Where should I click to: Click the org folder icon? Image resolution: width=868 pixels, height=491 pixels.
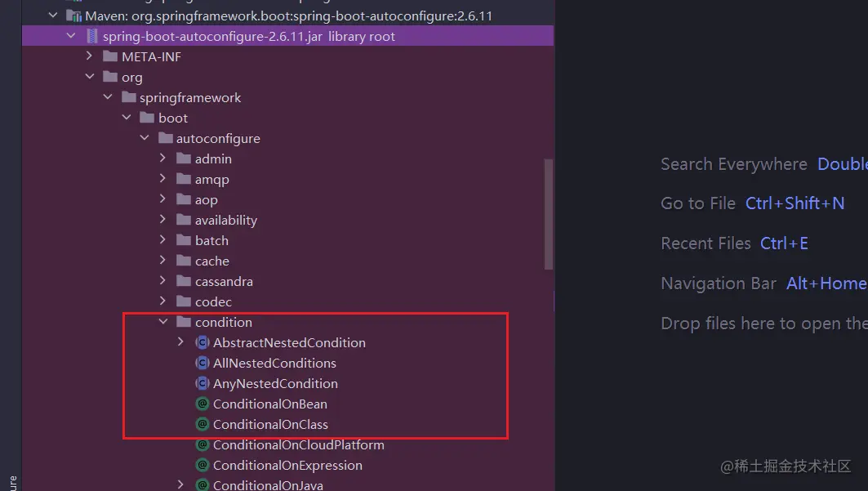coord(110,77)
